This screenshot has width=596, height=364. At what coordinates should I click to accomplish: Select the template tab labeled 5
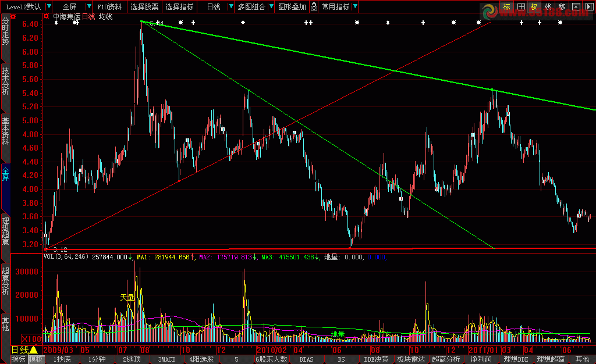(x=236, y=359)
